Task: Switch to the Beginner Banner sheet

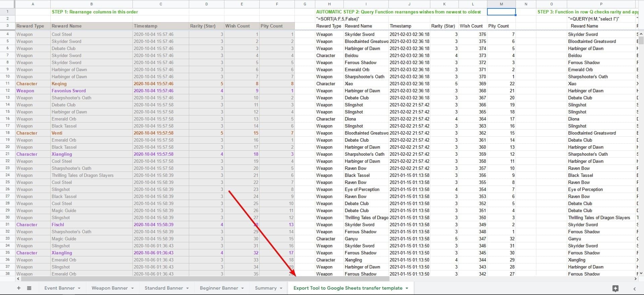Action: [x=219, y=288]
